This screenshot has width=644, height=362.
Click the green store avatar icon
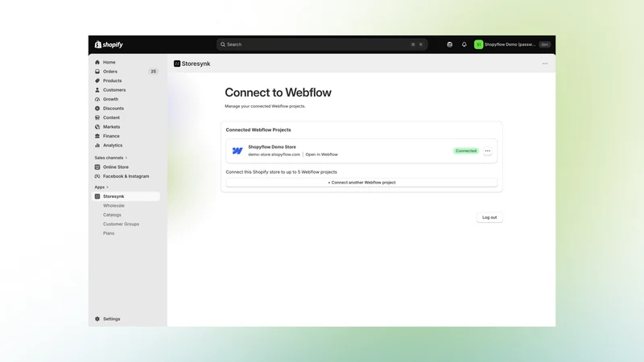tap(478, 44)
